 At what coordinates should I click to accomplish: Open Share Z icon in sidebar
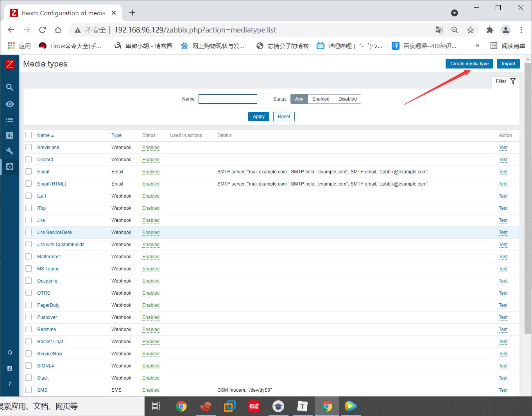pyautogui.click(x=10, y=368)
